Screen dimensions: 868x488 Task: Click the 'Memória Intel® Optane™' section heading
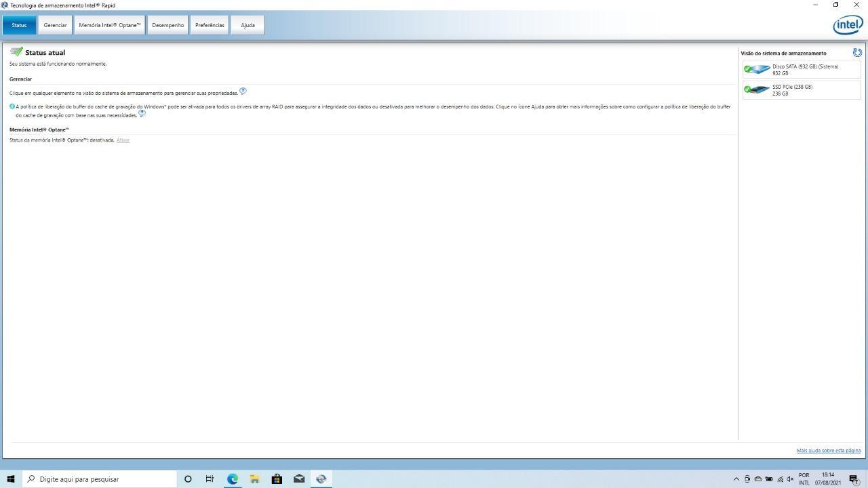pyautogui.click(x=39, y=129)
